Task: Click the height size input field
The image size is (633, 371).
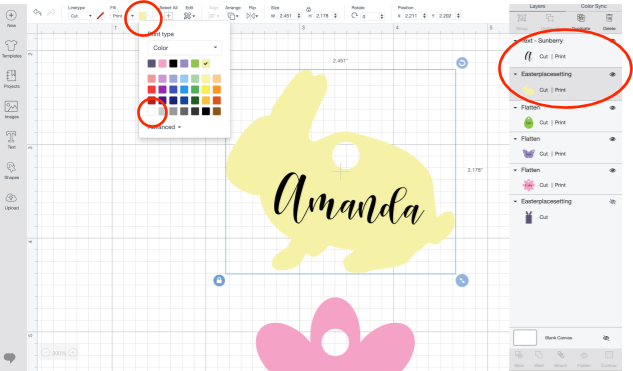Action: click(x=325, y=16)
